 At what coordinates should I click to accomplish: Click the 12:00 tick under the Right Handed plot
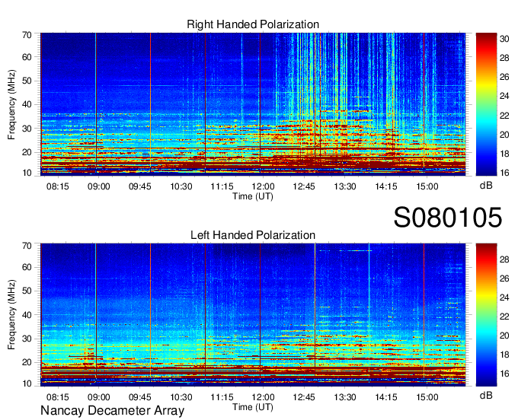coord(263,186)
